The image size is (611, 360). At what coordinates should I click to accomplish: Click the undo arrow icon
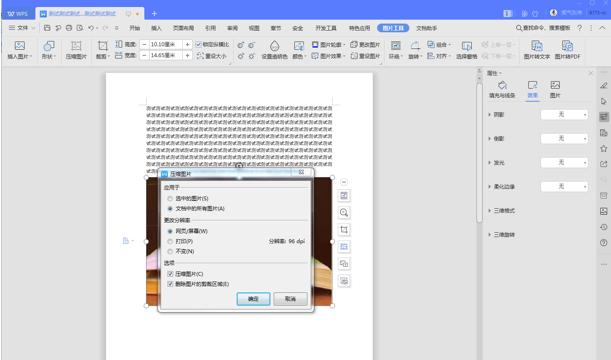click(91, 28)
